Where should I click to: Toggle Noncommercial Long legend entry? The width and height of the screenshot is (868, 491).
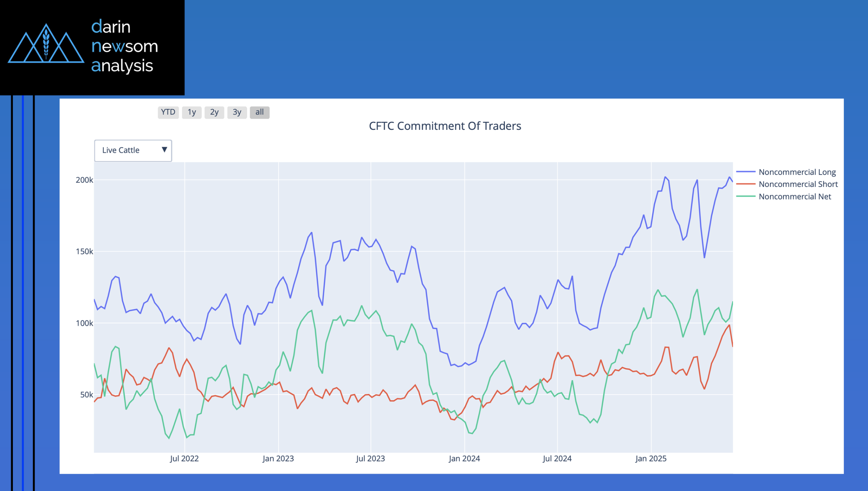click(x=797, y=172)
